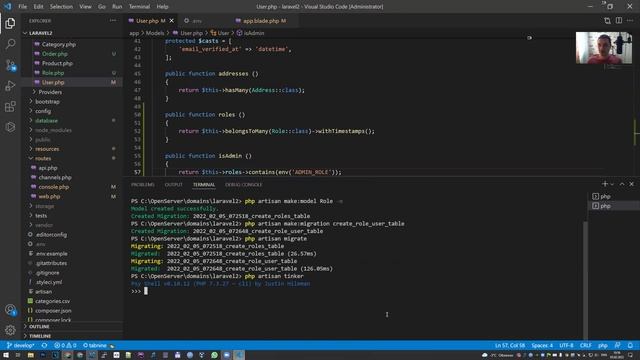
Task: Switch to the DEBUG CONSOLE panel tab
Action: (x=244, y=184)
